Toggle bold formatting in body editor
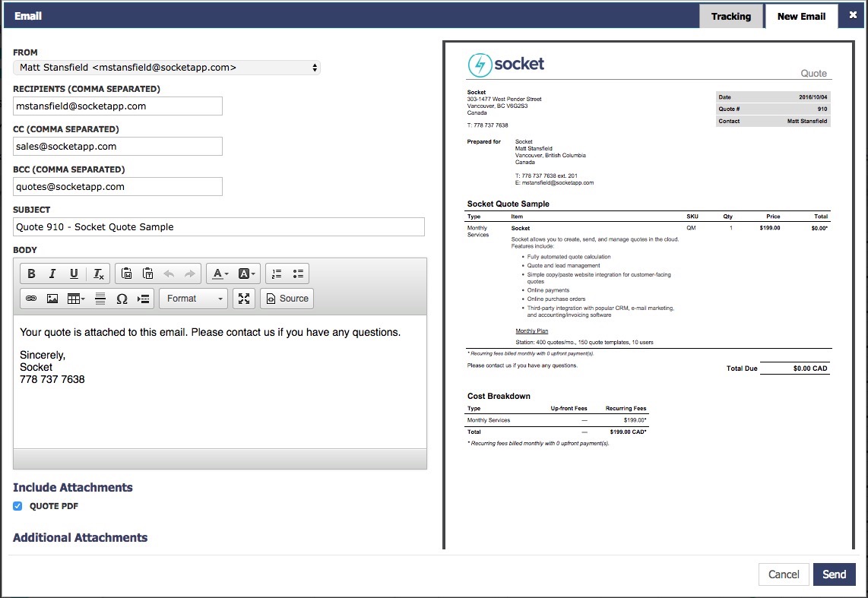Image resolution: width=868 pixels, height=598 pixels. pyautogui.click(x=32, y=274)
